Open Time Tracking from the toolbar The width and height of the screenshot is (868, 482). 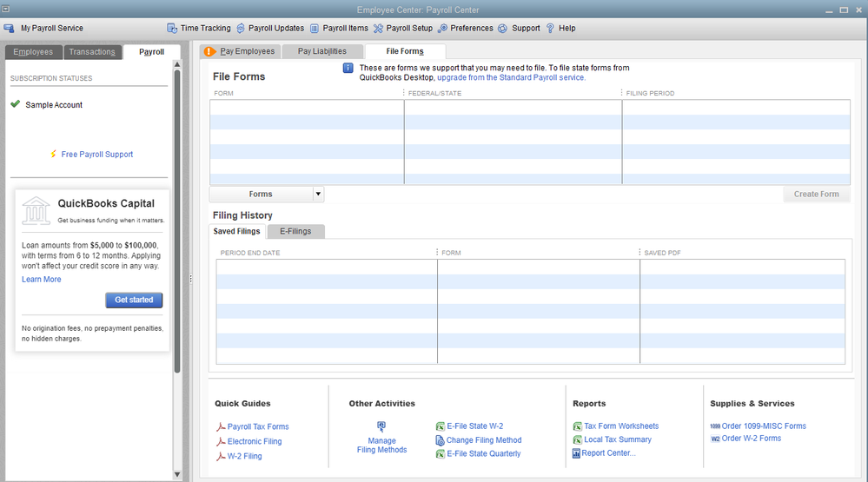(171, 28)
